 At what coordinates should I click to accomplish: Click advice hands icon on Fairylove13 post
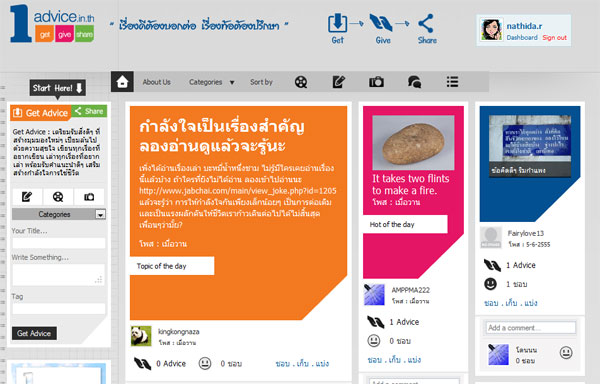pyautogui.click(x=492, y=265)
